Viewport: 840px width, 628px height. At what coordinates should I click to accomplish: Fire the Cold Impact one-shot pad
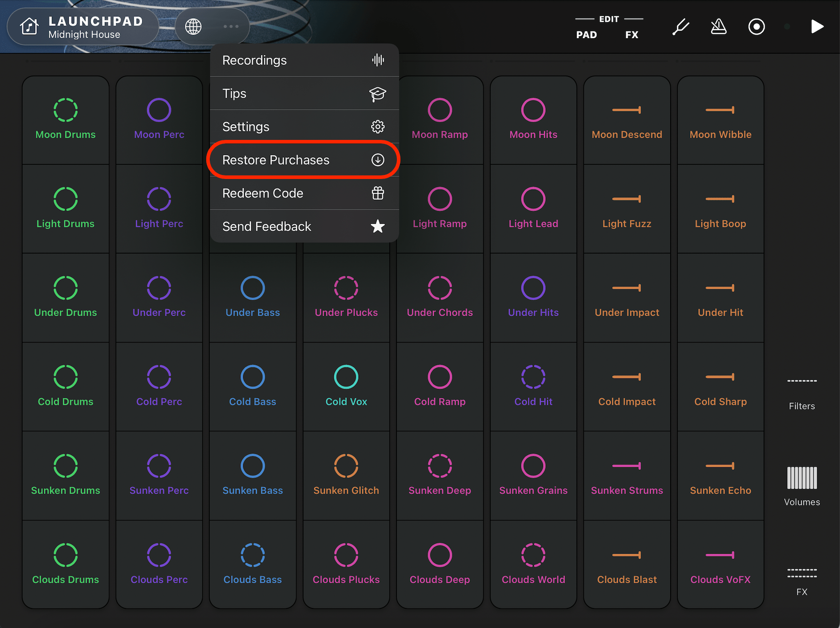627,386
